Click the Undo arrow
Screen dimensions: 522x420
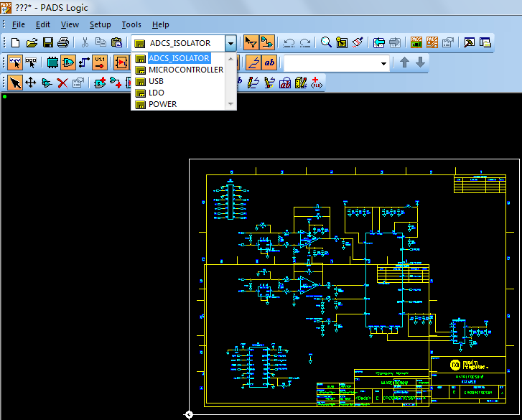[289, 42]
